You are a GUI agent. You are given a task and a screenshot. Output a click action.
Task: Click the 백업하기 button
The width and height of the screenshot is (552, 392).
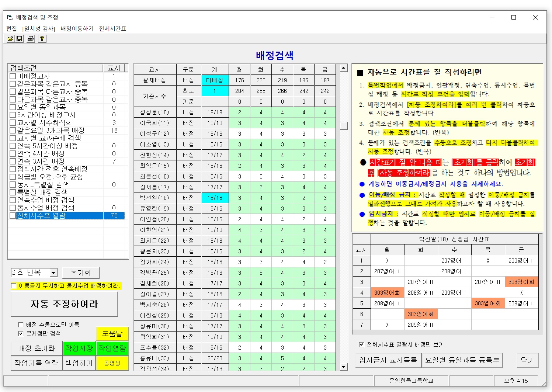[x=79, y=363]
